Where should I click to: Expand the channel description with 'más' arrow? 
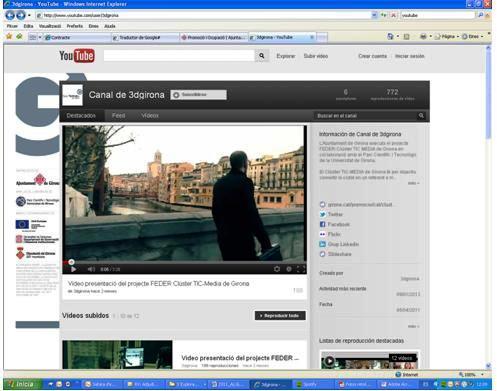coord(413,183)
